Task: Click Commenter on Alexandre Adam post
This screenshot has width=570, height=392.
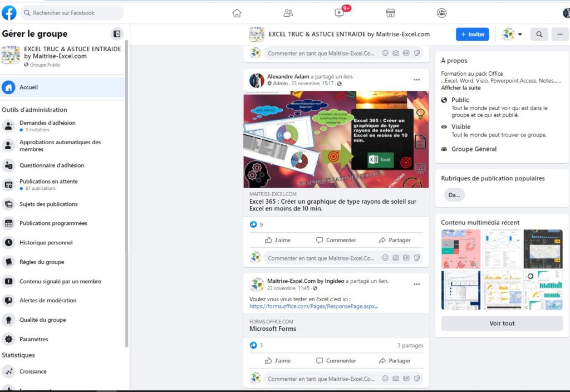Action: (x=336, y=240)
